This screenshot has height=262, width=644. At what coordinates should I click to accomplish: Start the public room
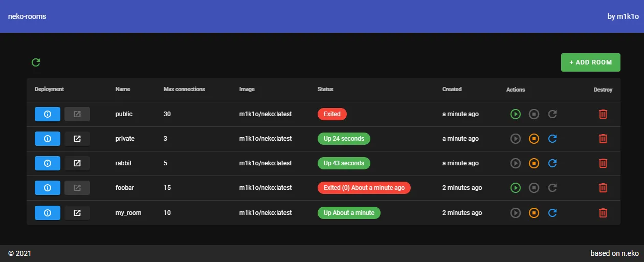(x=516, y=114)
